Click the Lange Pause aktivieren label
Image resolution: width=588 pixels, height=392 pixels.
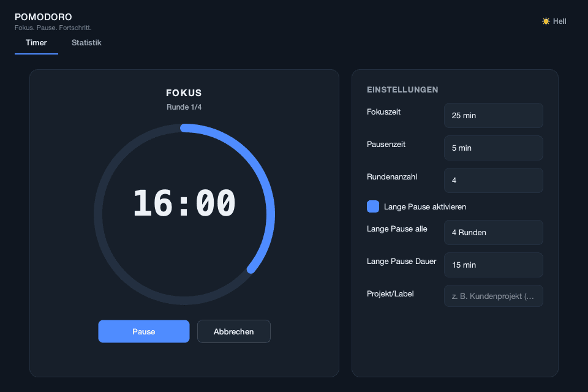click(425, 206)
